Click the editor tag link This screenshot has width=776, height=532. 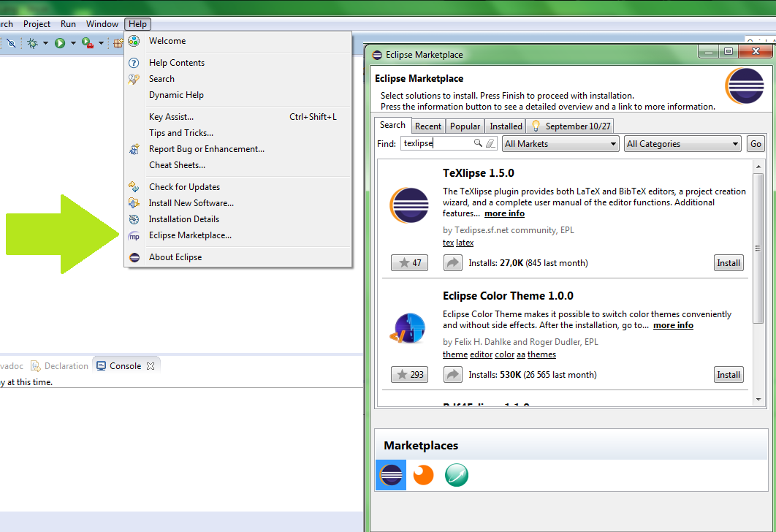pos(481,354)
